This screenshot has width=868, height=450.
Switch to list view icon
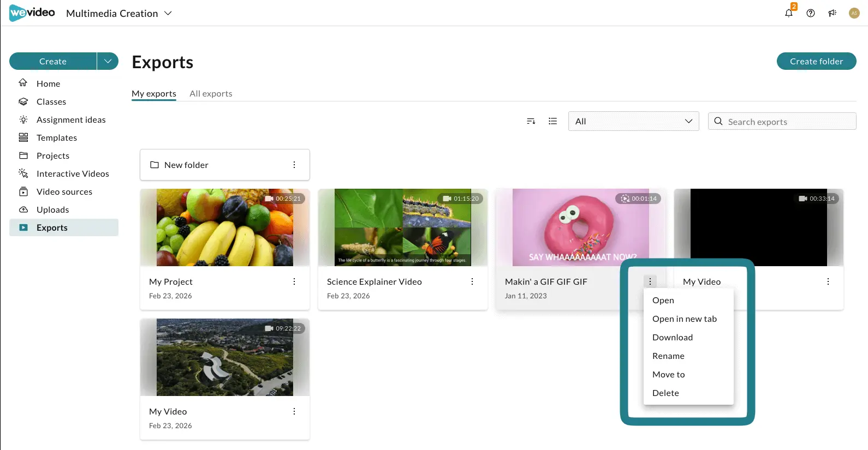(x=552, y=121)
